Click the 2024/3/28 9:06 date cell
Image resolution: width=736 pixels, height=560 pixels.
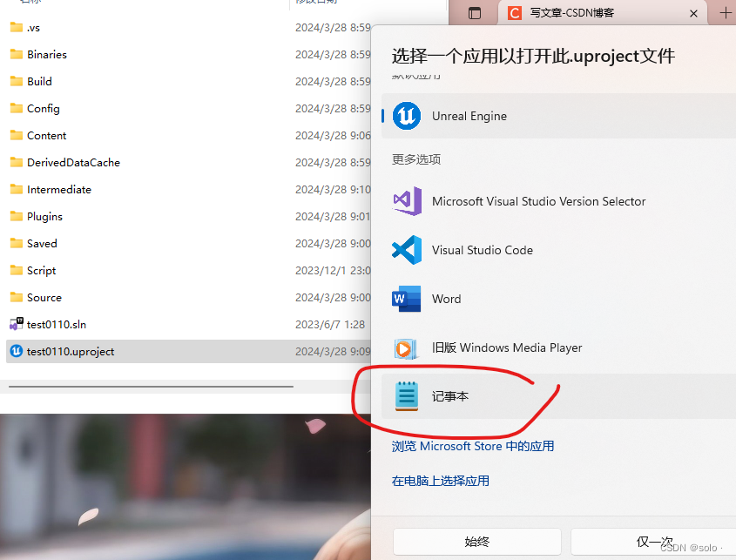tap(333, 135)
